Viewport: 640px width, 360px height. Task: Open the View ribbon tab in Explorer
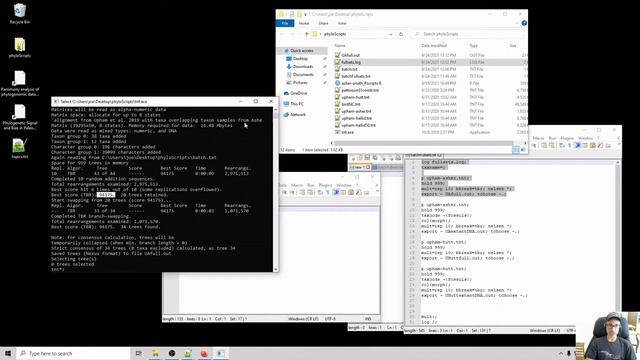click(342, 23)
